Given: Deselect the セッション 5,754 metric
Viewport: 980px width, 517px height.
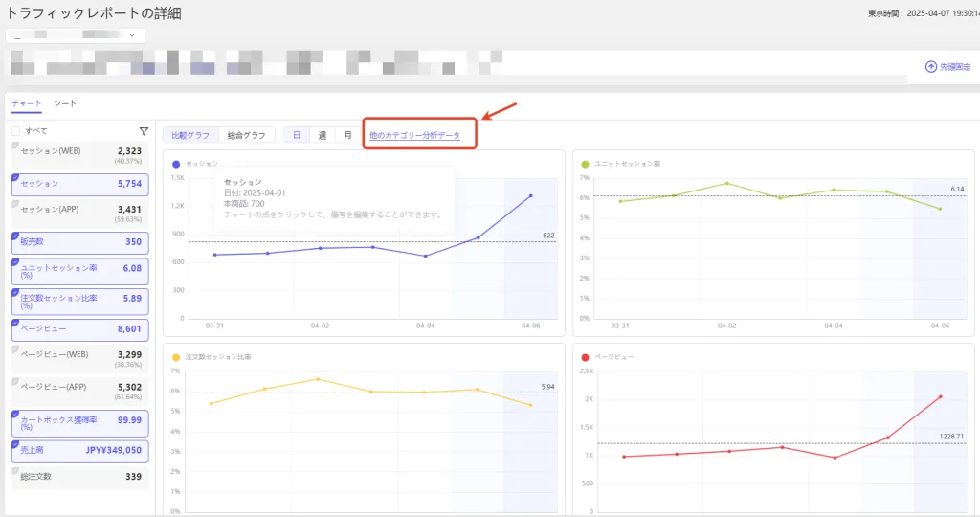Looking at the screenshot, I should coord(80,184).
